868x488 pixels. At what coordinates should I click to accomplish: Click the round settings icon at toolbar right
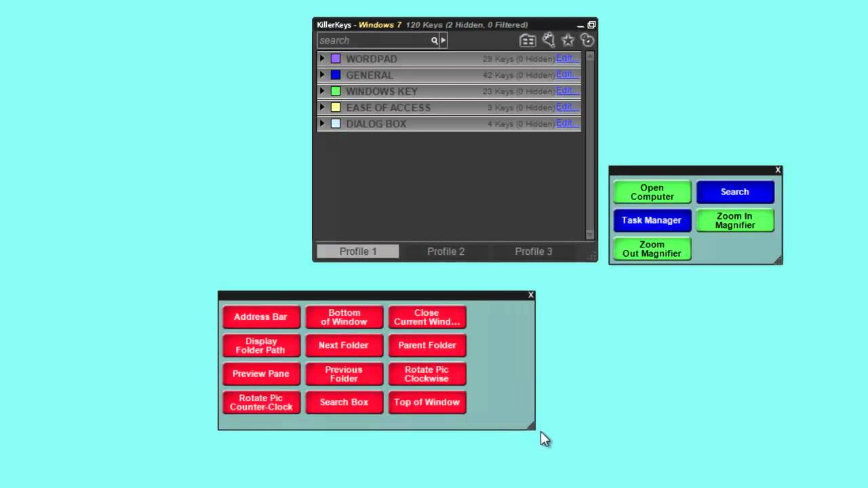[x=587, y=41]
